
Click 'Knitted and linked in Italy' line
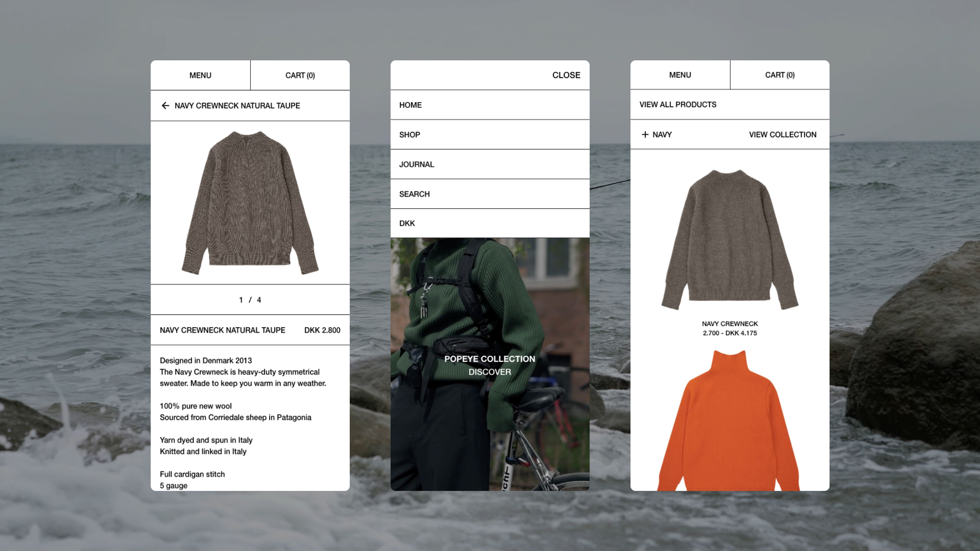tap(203, 452)
